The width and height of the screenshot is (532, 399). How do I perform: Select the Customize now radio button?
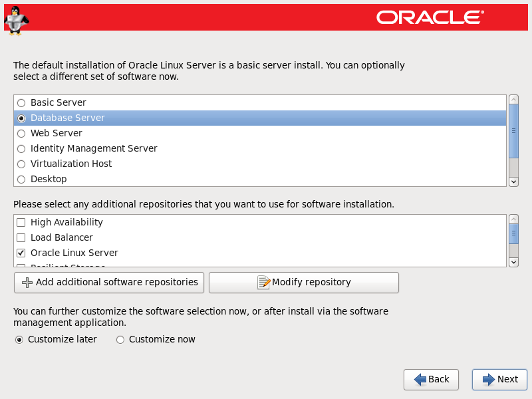pos(120,340)
